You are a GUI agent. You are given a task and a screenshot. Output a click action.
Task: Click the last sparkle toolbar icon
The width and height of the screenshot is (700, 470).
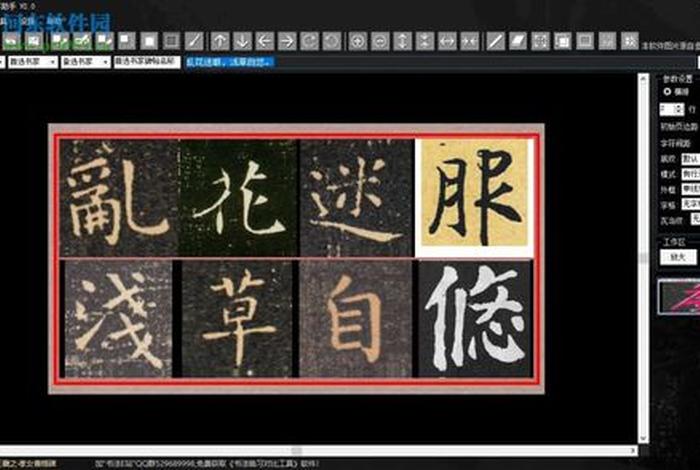pyautogui.click(x=630, y=42)
